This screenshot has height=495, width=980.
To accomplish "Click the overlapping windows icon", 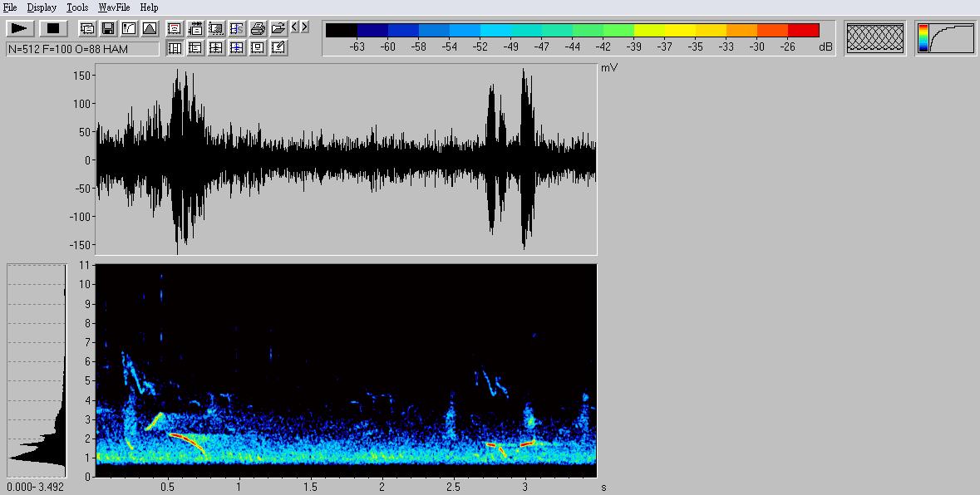I will tap(87, 28).
